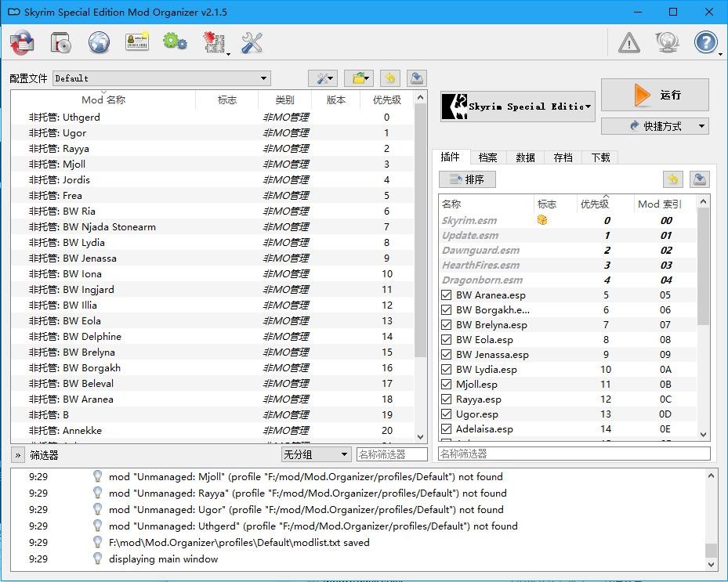Toggle BW Brelyna.esp checkbox
728x582 pixels.
[x=446, y=324]
